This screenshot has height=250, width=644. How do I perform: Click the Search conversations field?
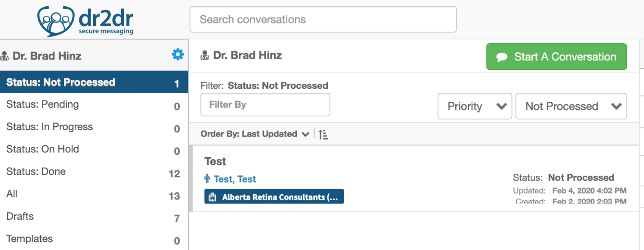(x=323, y=19)
